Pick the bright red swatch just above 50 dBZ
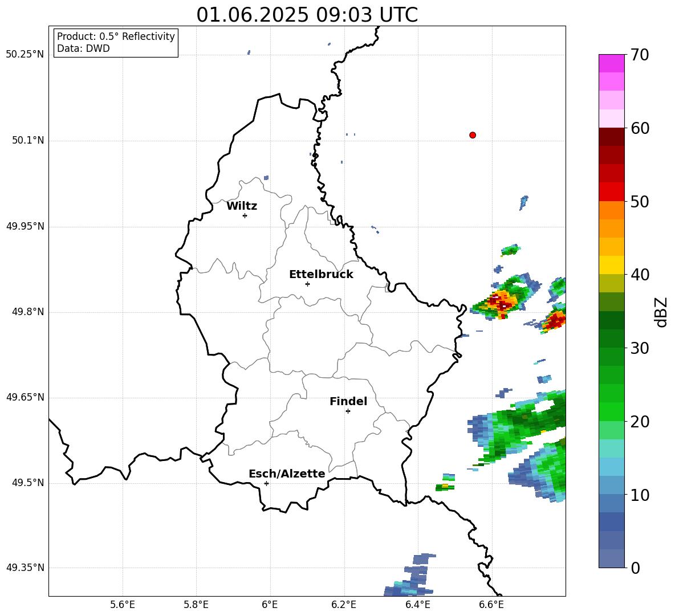 pyautogui.click(x=611, y=192)
